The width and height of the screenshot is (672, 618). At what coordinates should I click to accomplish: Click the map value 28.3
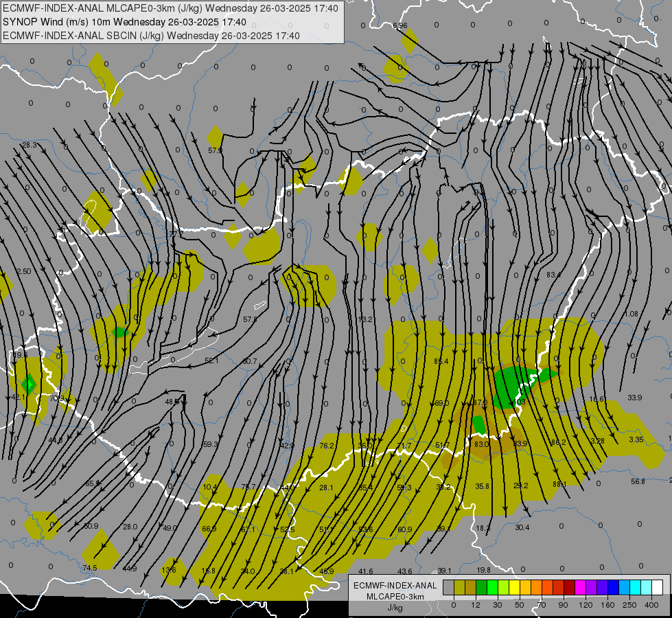[30, 146]
